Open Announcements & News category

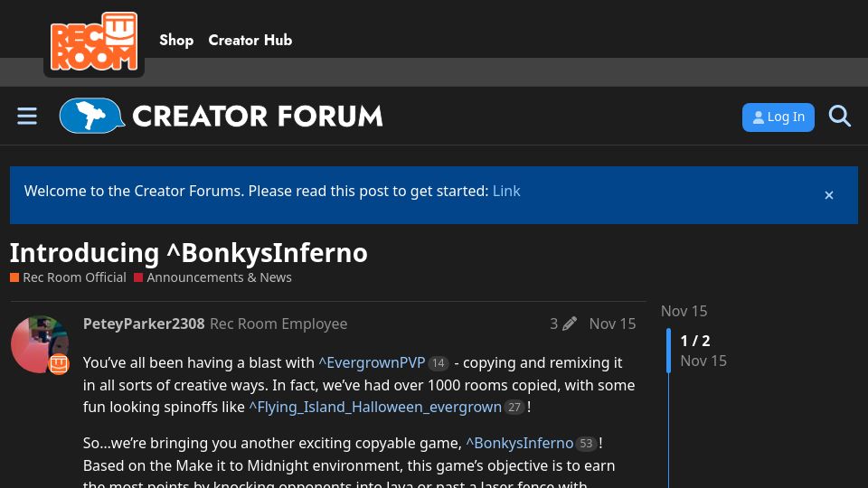212,277
